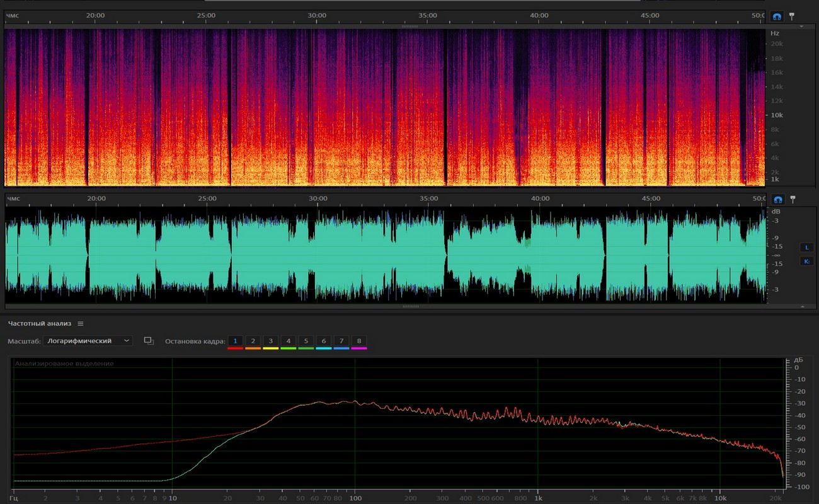The width and height of the screenshot is (819, 504).
Task: Click small arrow below the waveform display
Action: pyautogui.click(x=801, y=307)
